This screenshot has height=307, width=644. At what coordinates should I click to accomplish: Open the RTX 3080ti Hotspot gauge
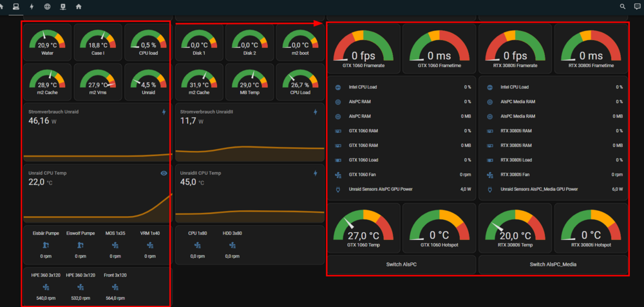pyautogui.click(x=591, y=228)
